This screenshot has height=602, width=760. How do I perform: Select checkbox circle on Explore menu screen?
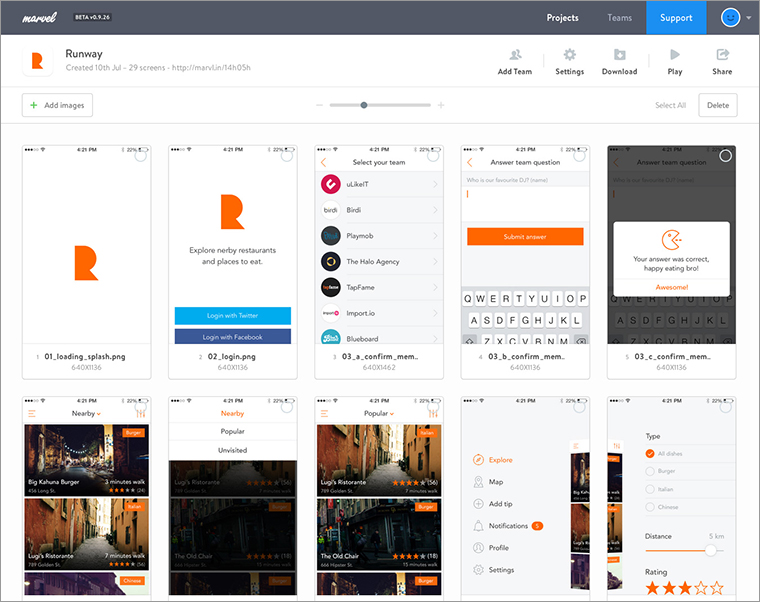(579, 407)
